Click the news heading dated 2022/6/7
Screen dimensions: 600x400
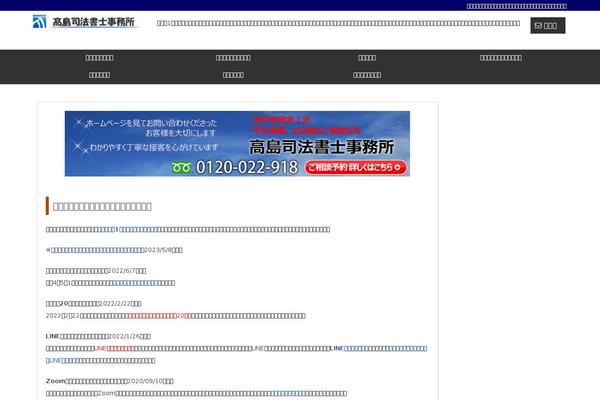pyautogui.click(x=96, y=271)
